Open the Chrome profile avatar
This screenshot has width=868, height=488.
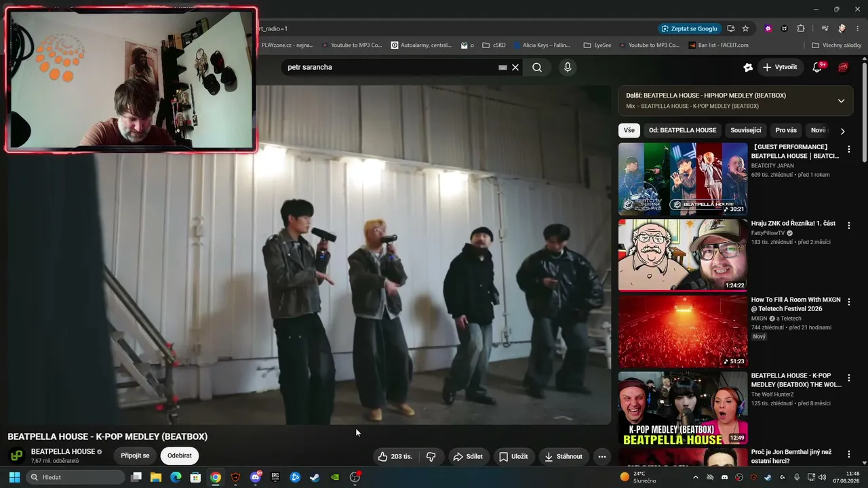coord(842,28)
